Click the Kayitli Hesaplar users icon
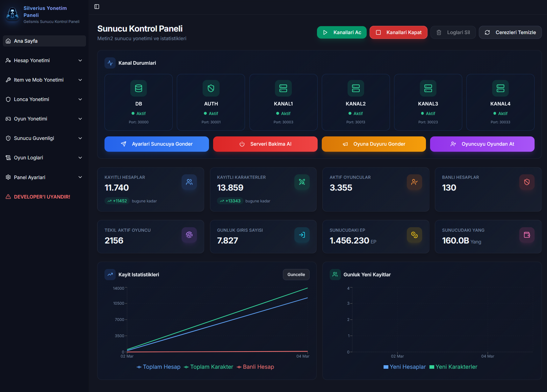 (189, 182)
